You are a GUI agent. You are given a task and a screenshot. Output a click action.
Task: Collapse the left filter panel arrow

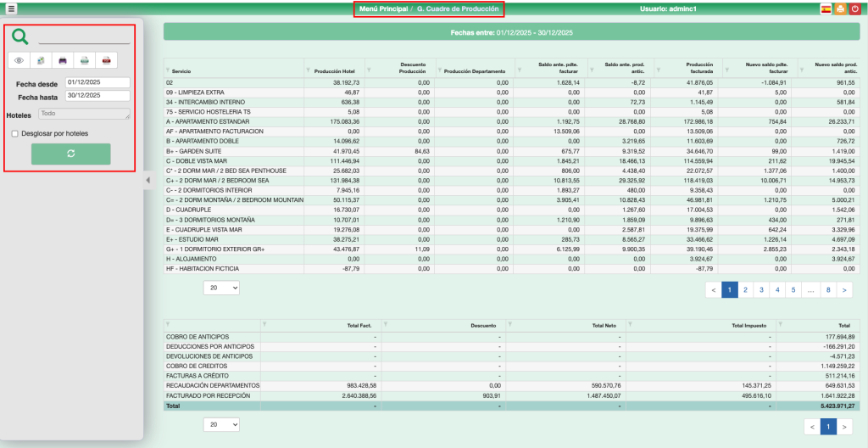tap(147, 180)
